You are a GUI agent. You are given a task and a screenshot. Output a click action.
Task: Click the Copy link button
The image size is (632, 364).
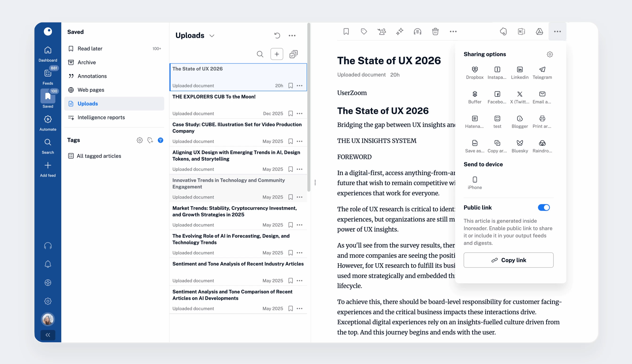pyautogui.click(x=508, y=260)
